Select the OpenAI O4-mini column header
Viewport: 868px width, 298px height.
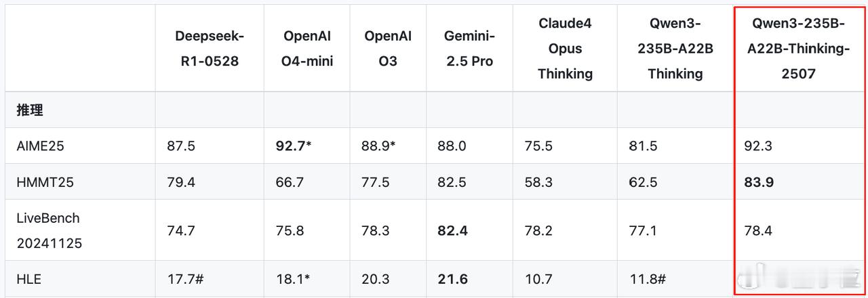[308, 48]
